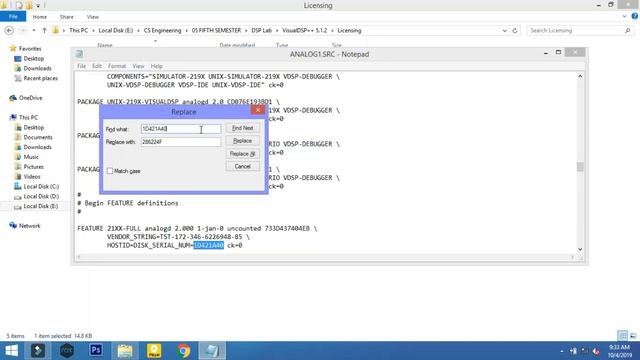Viewport: 640px width, 360px height.
Task: Open Explorer help icon
Action: point(634,16)
